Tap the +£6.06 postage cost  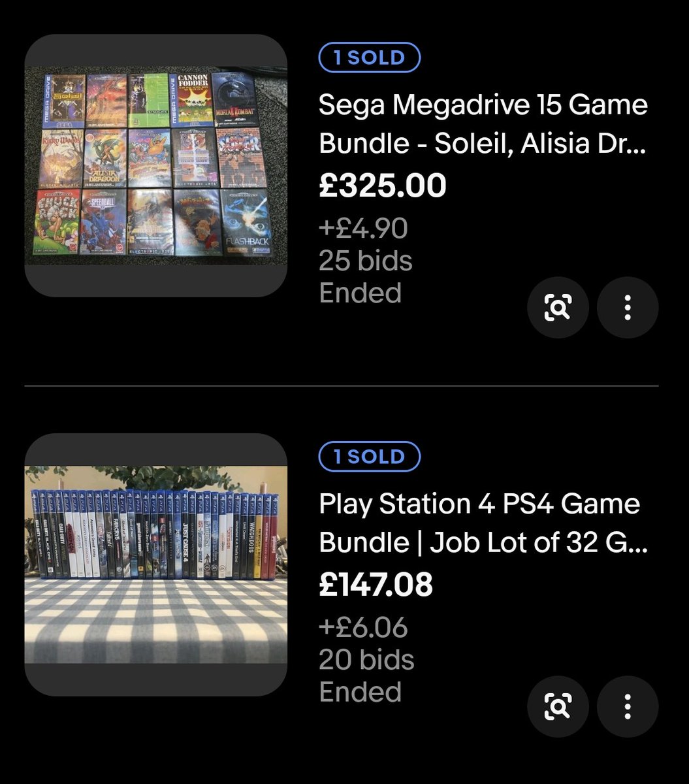[363, 628]
